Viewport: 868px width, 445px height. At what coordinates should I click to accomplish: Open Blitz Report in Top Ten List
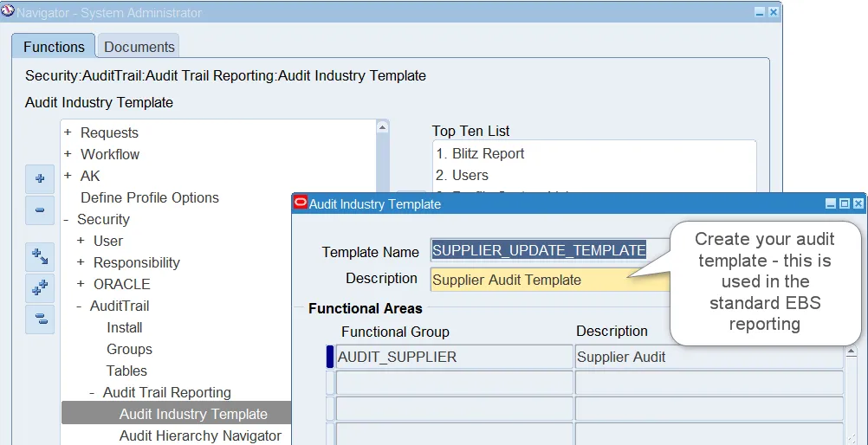[x=480, y=153]
